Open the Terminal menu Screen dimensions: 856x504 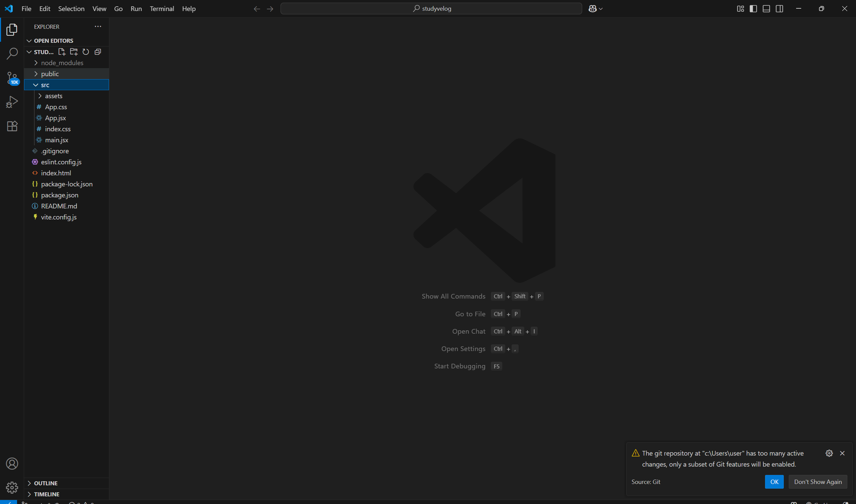162,9
